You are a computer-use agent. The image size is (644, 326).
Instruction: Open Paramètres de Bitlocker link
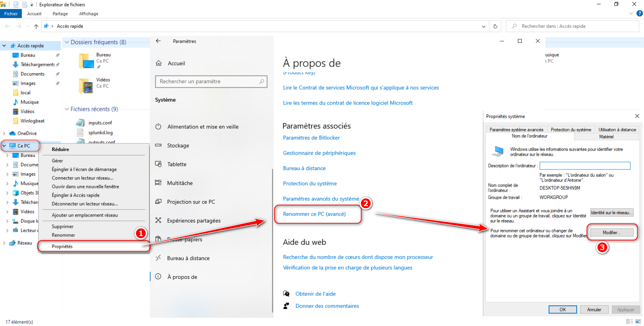pyautogui.click(x=311, y=137)
